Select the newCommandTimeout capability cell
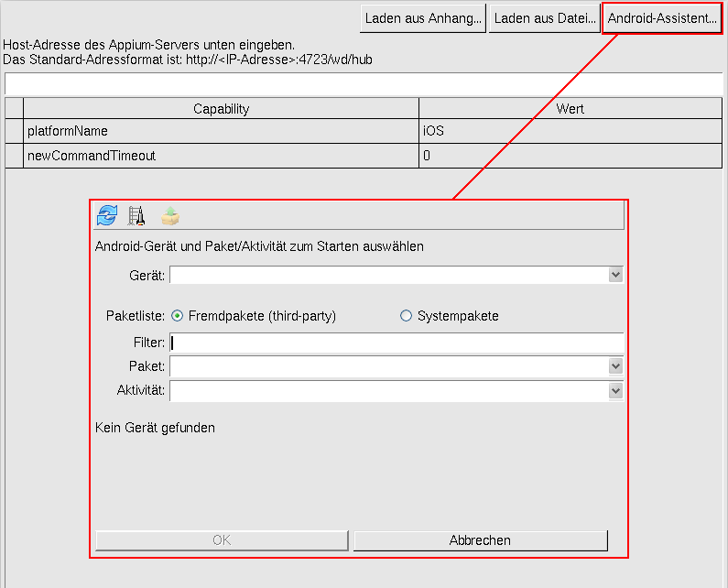This screenshot has width=728, height=588. (x=221, y=156)
